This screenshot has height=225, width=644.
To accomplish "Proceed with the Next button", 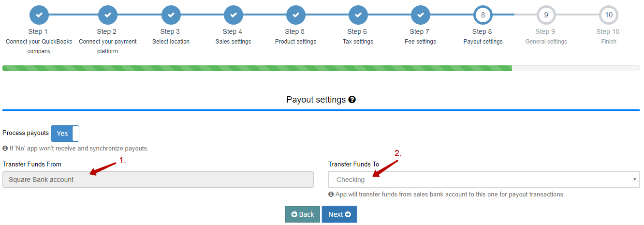I will [x=339, y=214].
